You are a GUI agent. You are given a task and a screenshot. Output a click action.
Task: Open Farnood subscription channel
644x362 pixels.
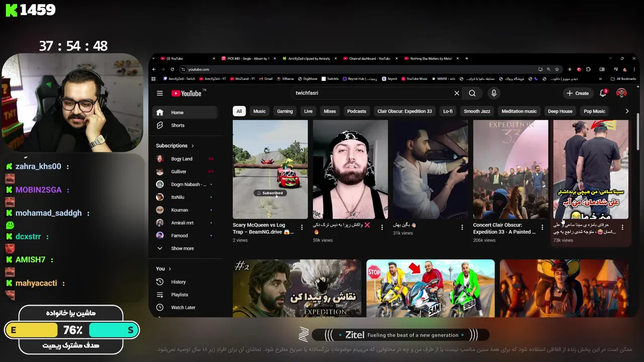click(x=185, y=236)
